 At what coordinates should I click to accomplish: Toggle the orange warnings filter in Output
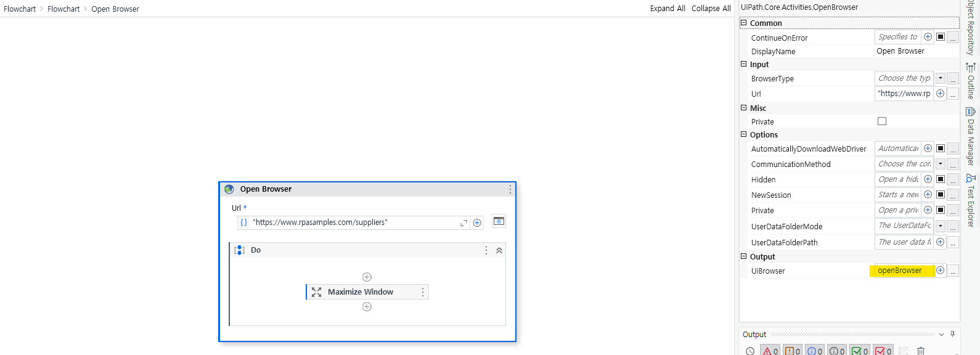[x=793, y=351]
